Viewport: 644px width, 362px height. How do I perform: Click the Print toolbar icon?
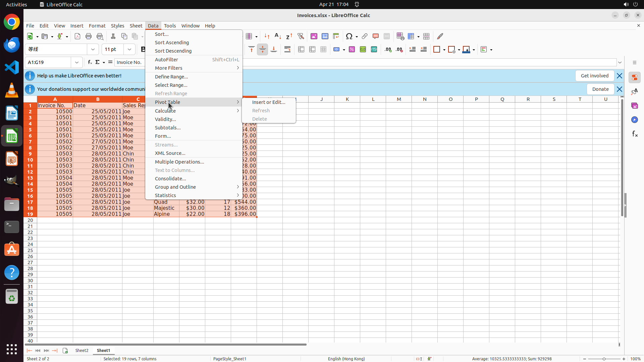(x=89, y=36)
